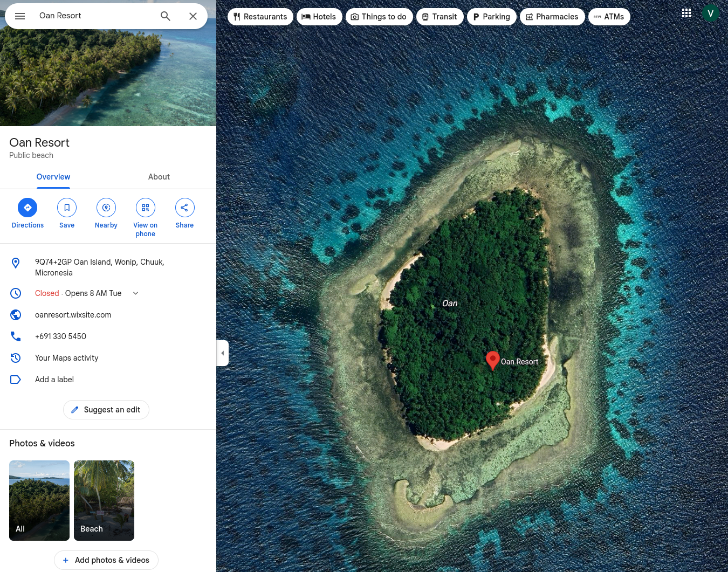Click the Things to do chip
This screenshot has height=572, width=728.
coord(379,17)
